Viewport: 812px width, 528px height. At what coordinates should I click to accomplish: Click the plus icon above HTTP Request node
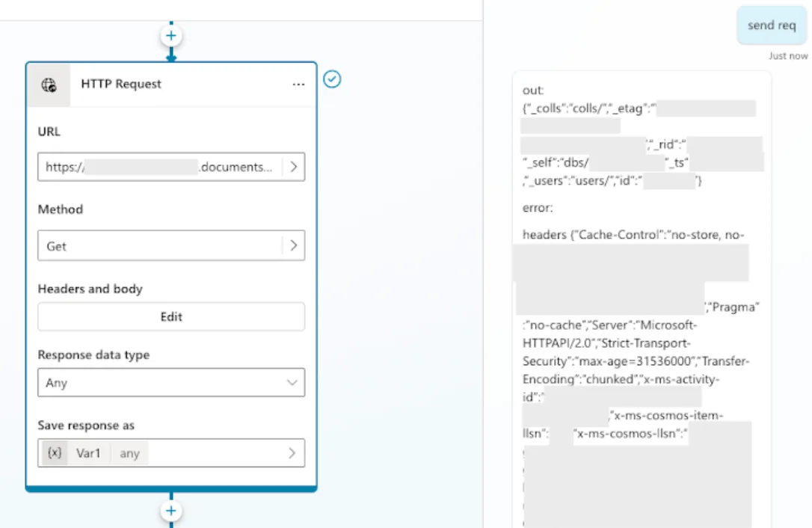[x=171, y=36]
